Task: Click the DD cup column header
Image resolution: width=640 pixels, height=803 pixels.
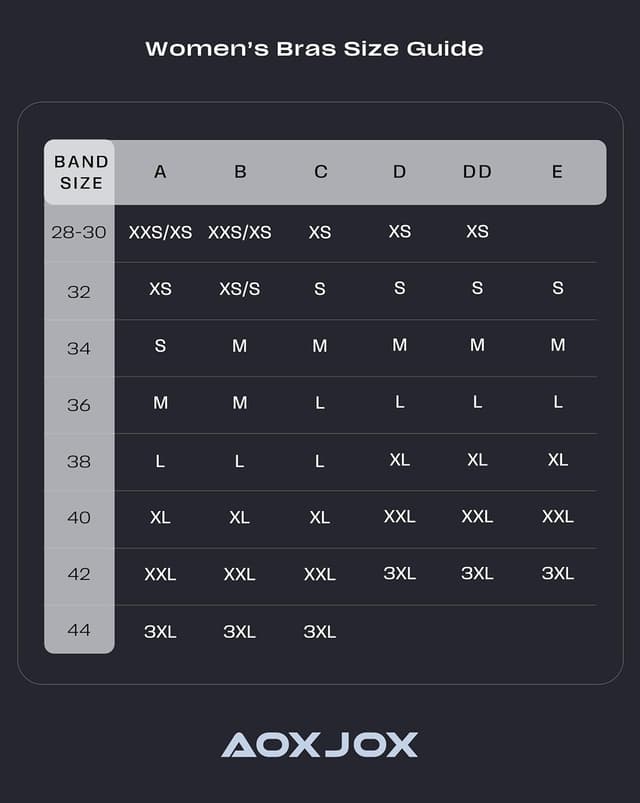Action: (x=477, y=172)
